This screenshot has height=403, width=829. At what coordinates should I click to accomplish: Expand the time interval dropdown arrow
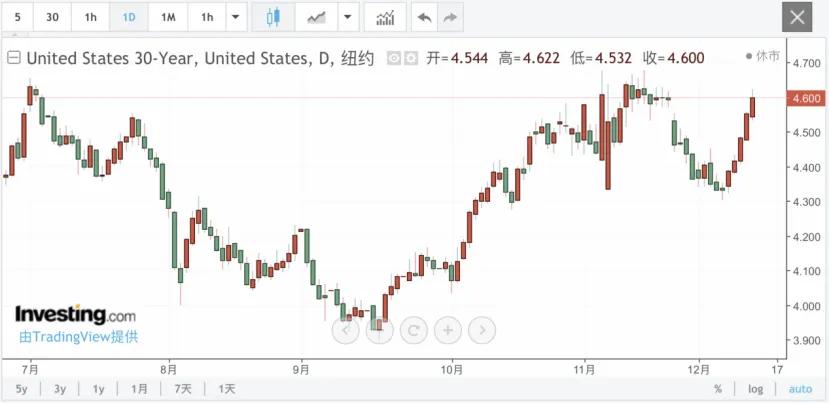(235, 17)
